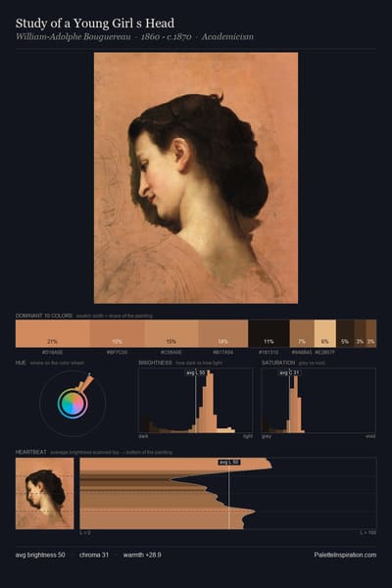Pick the pale cream 6% swatch
The image size is (392, 588).
(x=324, y=334)
